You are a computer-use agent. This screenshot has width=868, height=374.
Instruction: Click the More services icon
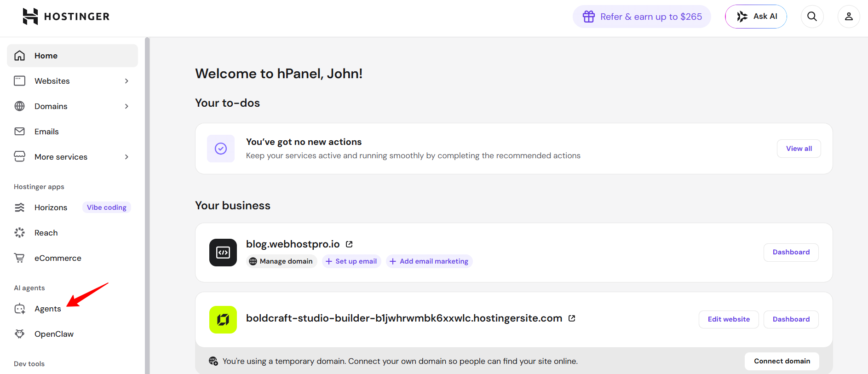[20, 157]
